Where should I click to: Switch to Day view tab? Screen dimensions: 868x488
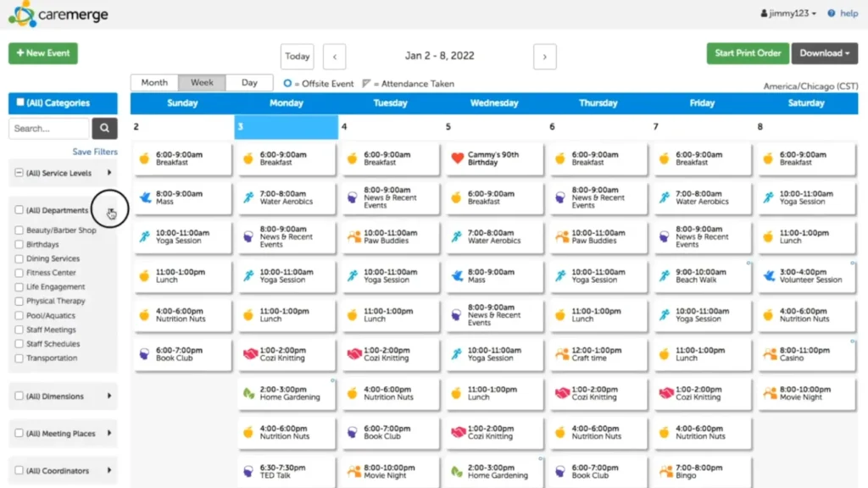pyautogui.click(x=249, y=82)
